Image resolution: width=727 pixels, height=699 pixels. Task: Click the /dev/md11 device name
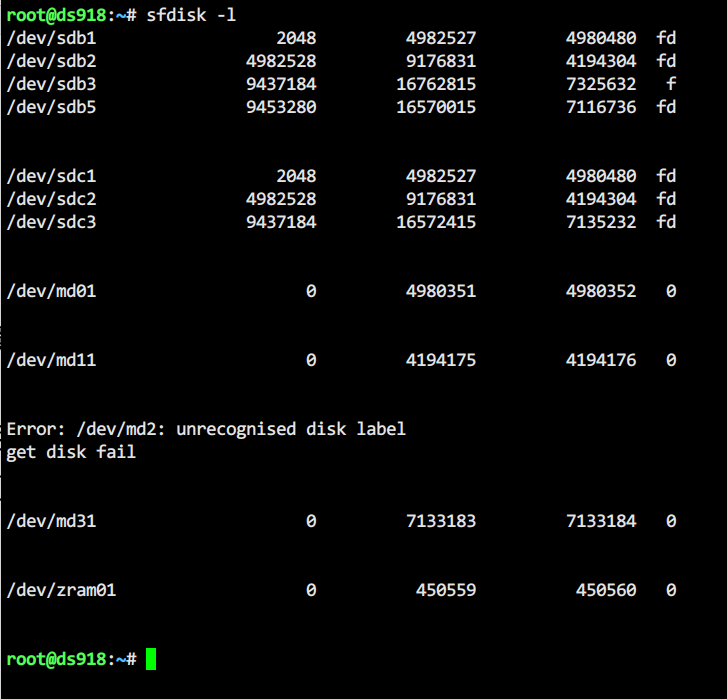tap(51, 360)
